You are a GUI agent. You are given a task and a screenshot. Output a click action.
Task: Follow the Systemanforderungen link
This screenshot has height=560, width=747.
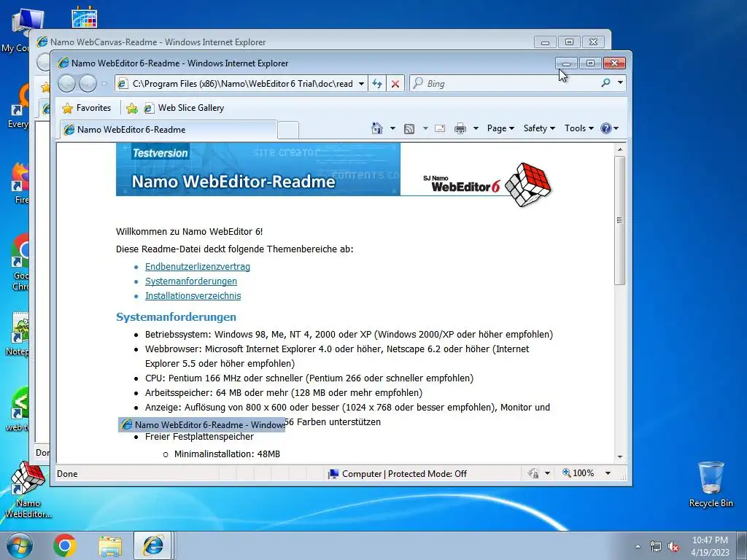191,281
